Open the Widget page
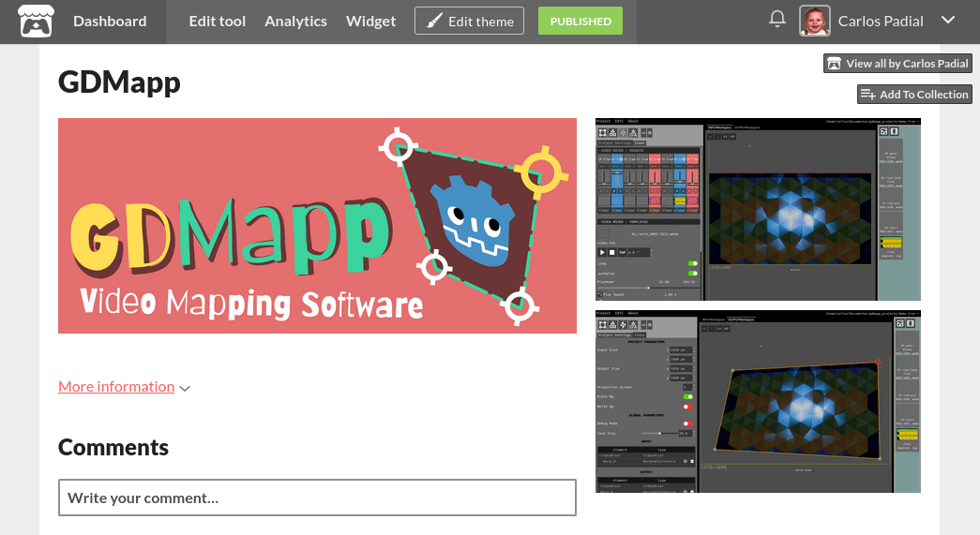980x535 pixels. coord(370,22)
